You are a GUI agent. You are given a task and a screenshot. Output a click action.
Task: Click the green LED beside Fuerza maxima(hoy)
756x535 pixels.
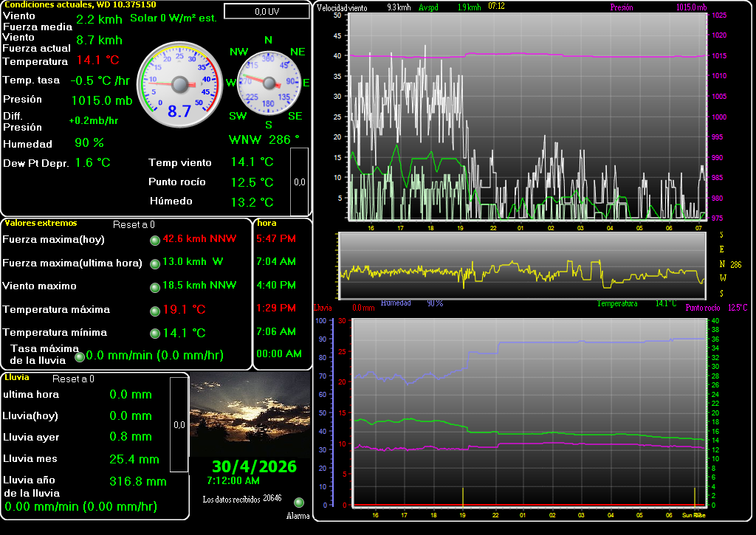155,240
